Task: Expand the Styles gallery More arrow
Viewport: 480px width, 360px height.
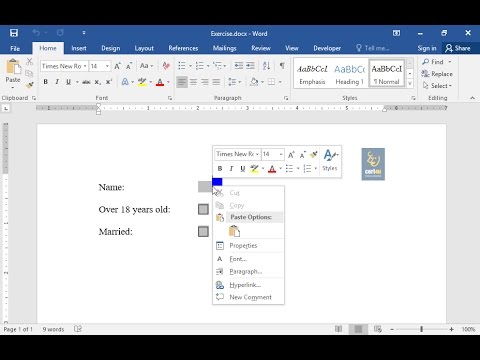Action: 410,83
